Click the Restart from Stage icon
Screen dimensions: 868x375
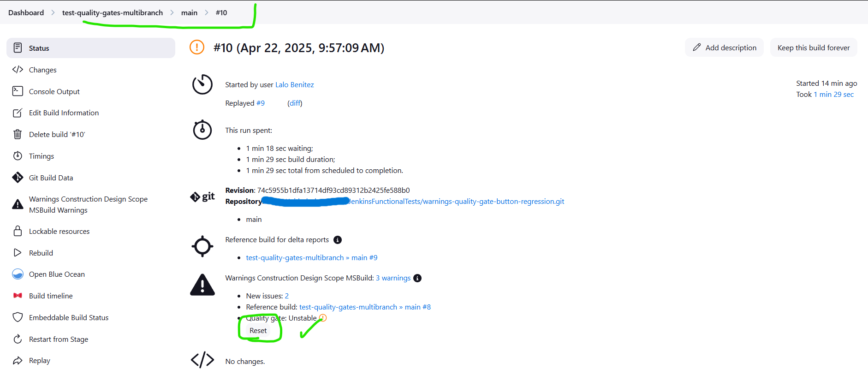18,339
